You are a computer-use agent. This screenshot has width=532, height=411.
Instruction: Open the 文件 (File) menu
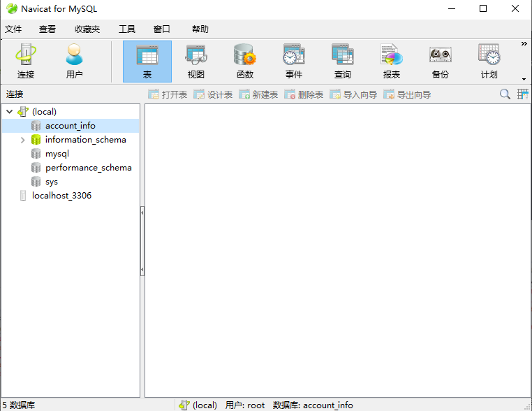pyautogui.click(x=13, y=29)
